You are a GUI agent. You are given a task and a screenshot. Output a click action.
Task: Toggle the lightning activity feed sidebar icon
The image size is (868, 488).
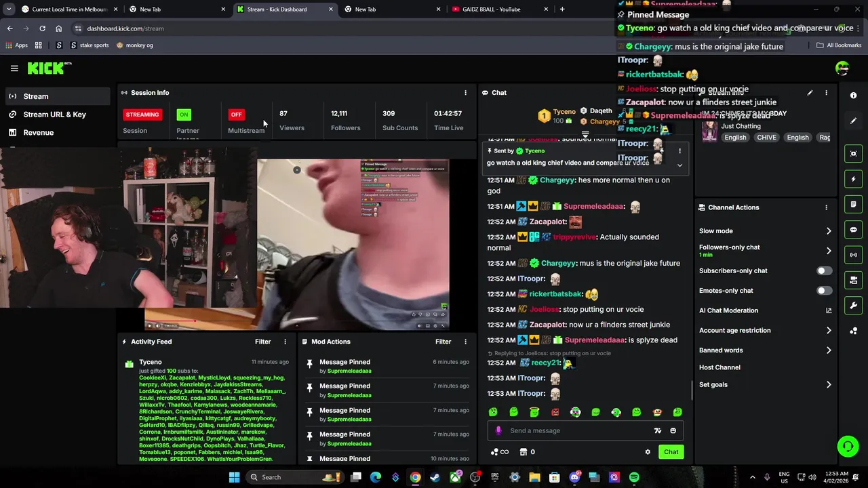(853, 179)
